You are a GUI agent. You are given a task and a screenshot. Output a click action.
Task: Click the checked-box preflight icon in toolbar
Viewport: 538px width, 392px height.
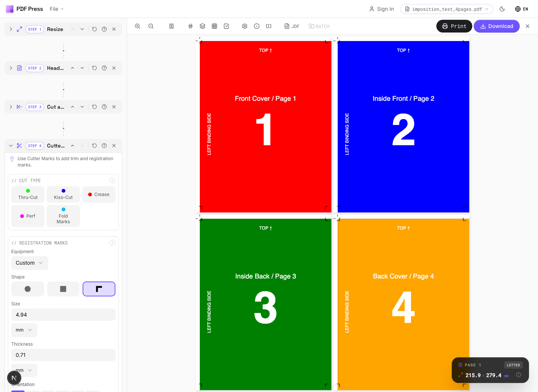pos(226,26)
